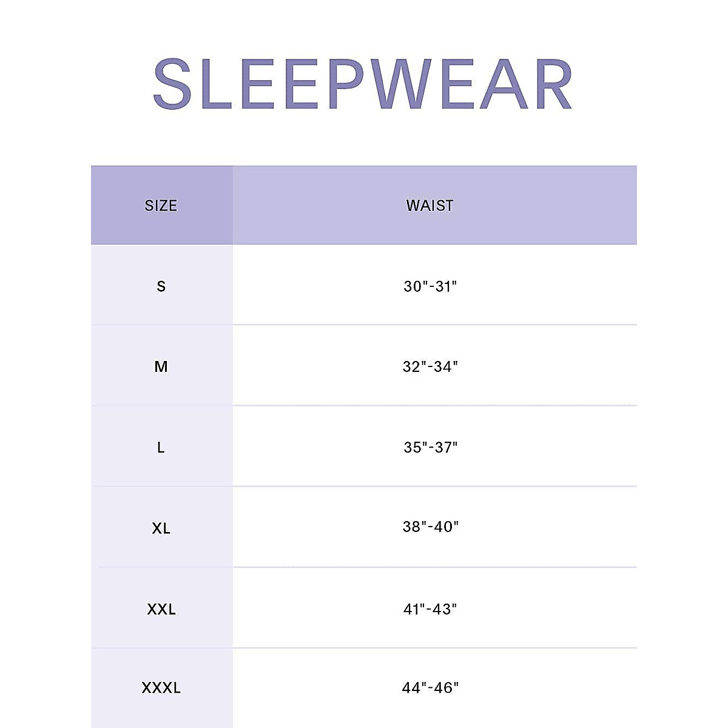
Task: Click the 30"-31" waist measurement
Action: coord(430,286)
